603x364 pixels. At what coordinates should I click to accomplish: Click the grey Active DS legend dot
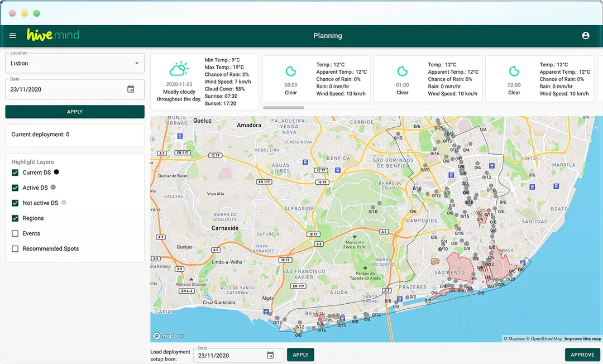53,187
